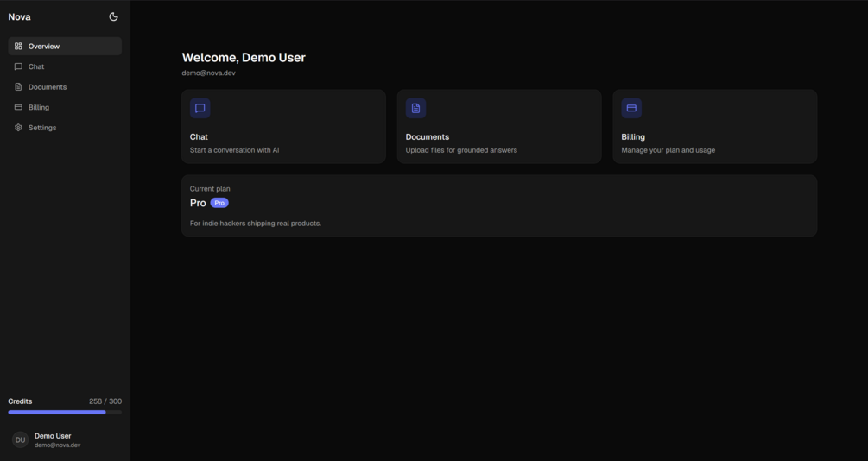The height and width of the screenshot is (461, 868).
Task: Click the Nova logo text
Action: coord(19,16)
